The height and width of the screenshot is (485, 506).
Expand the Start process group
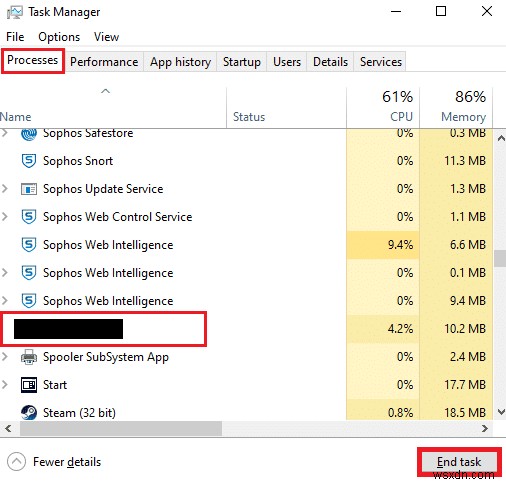point(5,385)
